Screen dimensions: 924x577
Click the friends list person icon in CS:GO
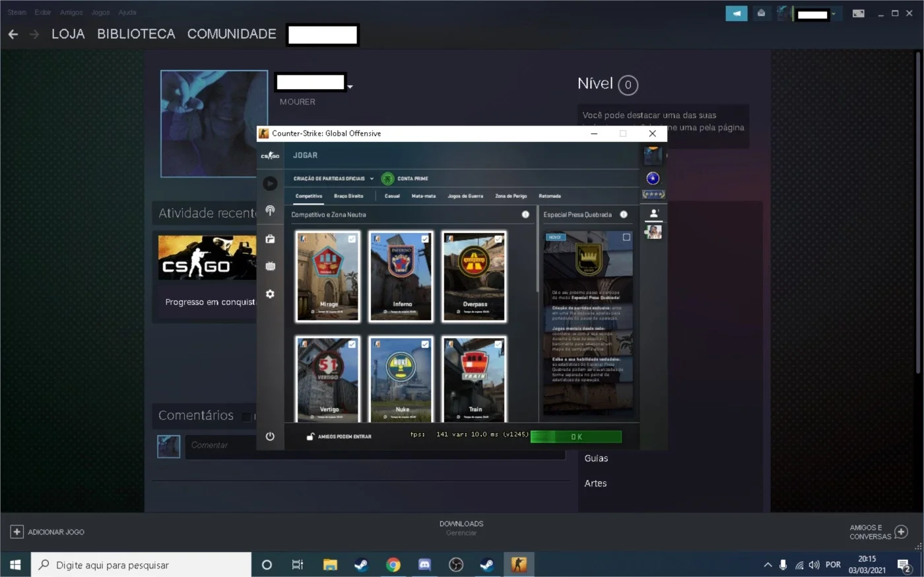pos(653,213)
